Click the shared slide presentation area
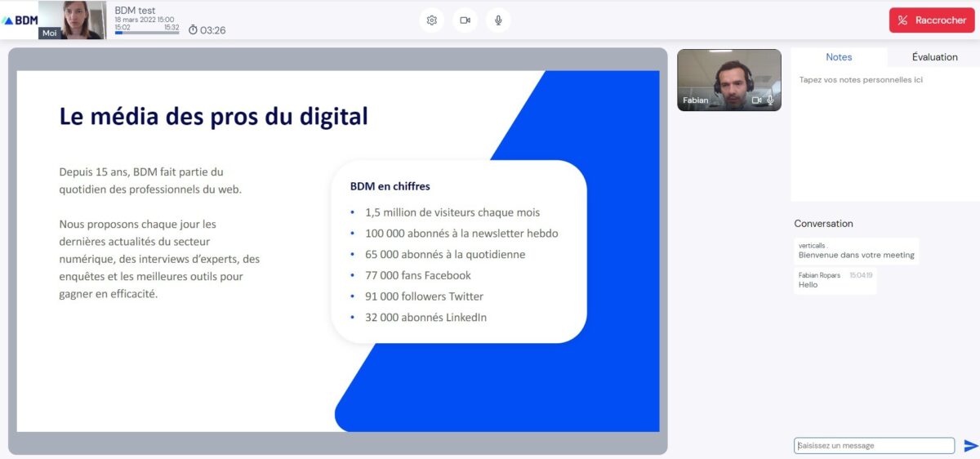 point(338,251)
